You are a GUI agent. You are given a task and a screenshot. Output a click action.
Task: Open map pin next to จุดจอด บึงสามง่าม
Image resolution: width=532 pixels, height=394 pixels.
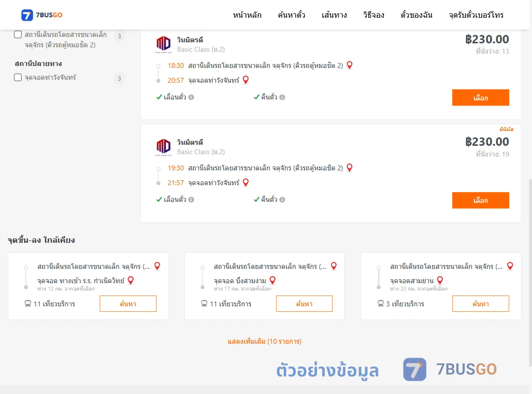(272, 280)
